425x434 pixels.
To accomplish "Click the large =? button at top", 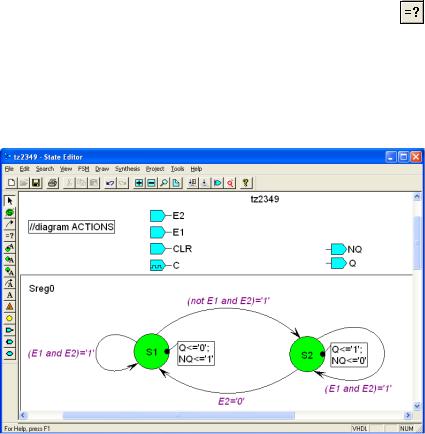I will tap(412, 12).
